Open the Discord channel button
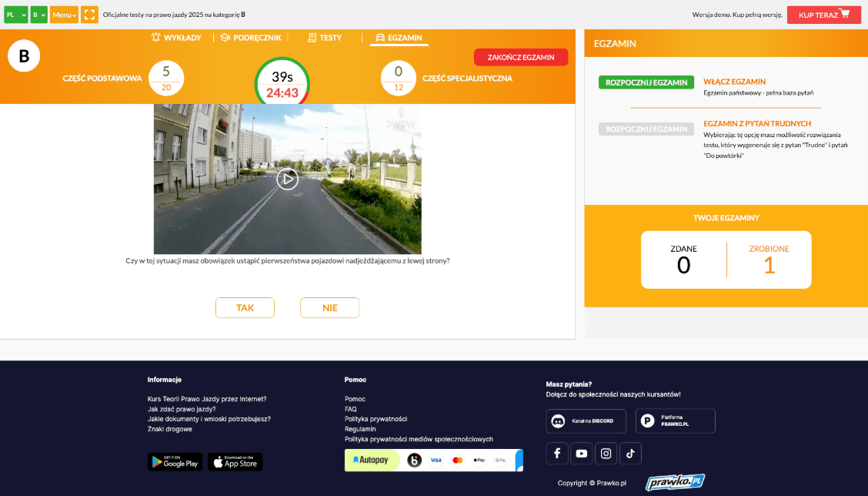This screenshot has width=868, height=496. [586, 421]
